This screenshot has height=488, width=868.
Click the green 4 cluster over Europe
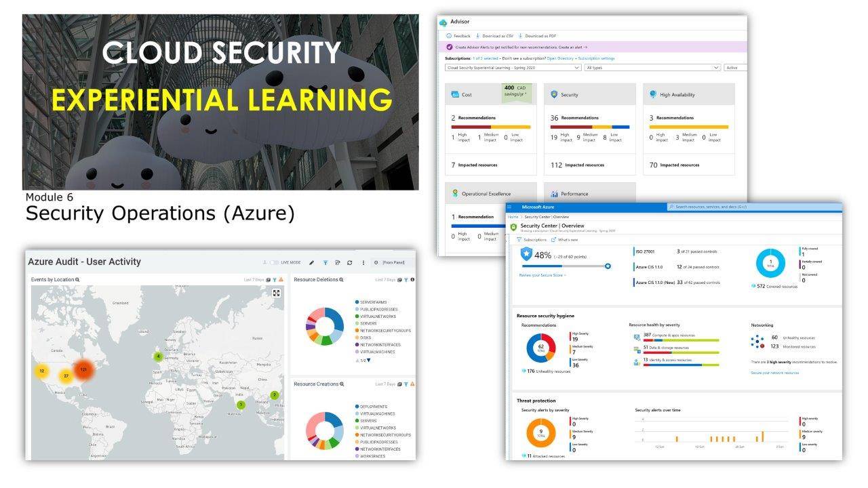158,356
